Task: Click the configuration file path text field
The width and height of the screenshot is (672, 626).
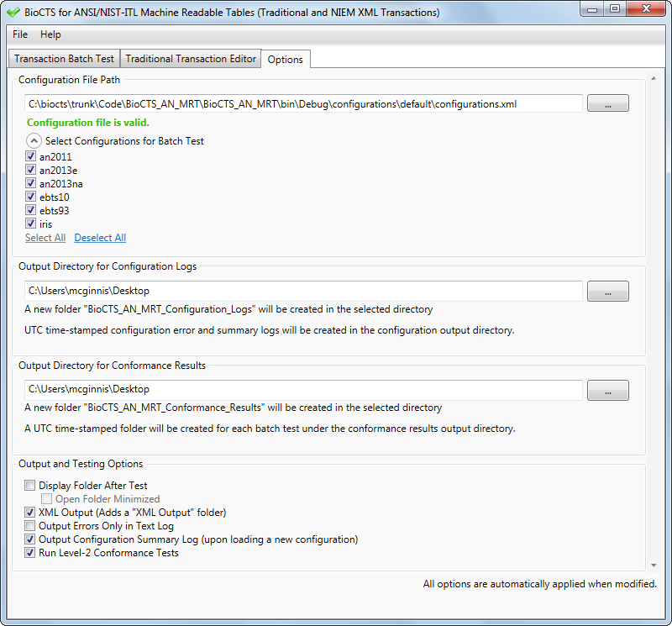Action: 302,103
